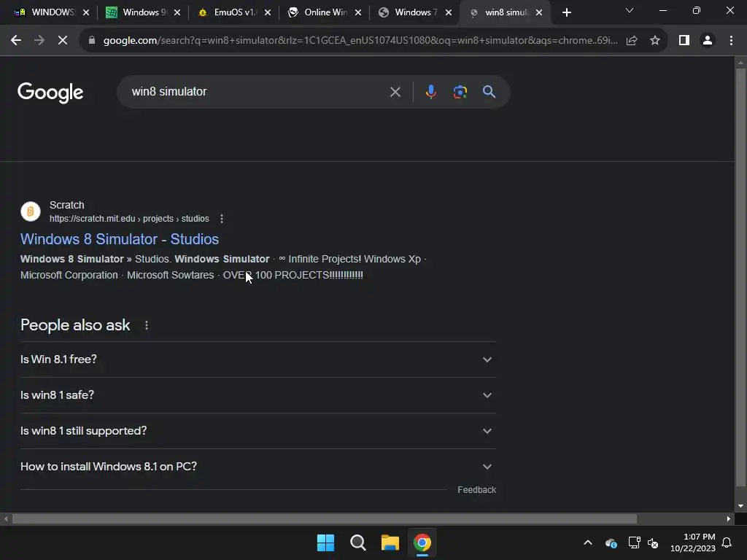Image resolution: width=747 pixels, height=560 pixels.
Task: Open a new browser tab
Action: coord(566,13)
